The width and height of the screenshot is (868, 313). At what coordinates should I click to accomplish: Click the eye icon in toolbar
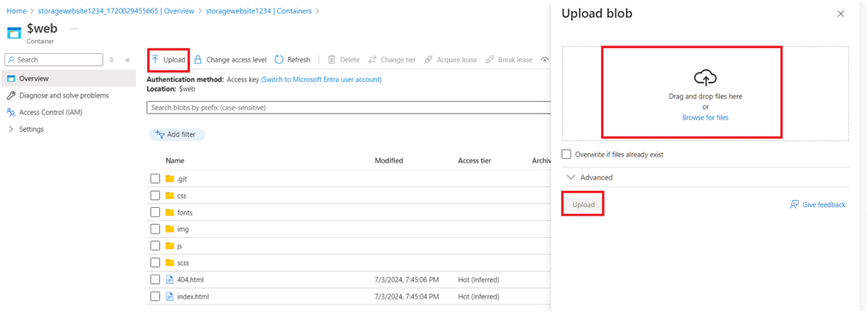tap(545, 60)
